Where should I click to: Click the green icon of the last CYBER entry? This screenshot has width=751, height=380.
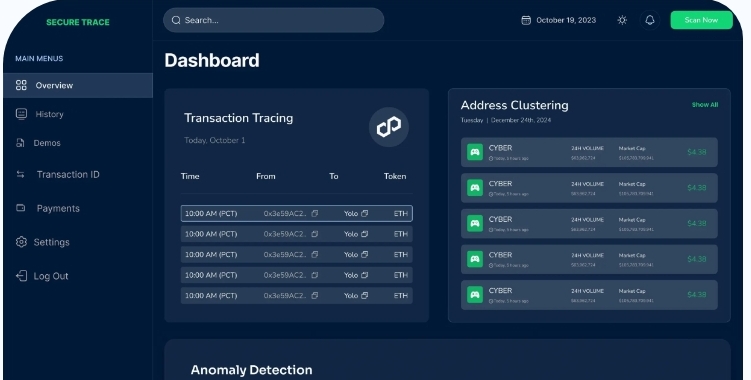pyautogui.click(x=475, y=295)
